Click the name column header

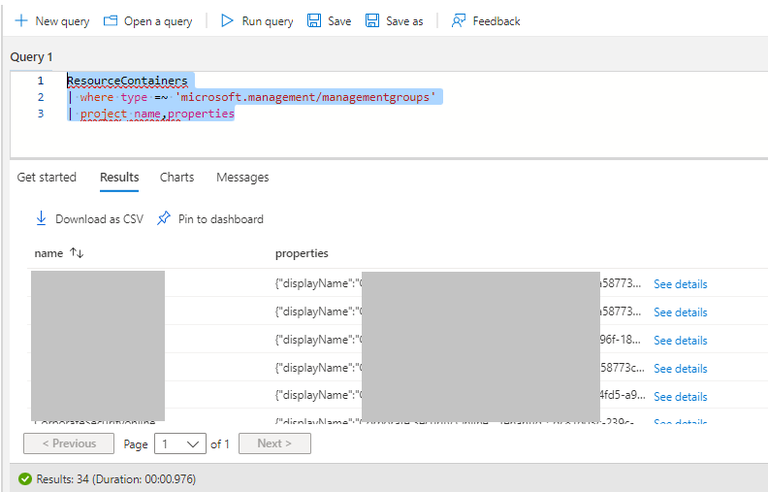[x=48, y=253]
